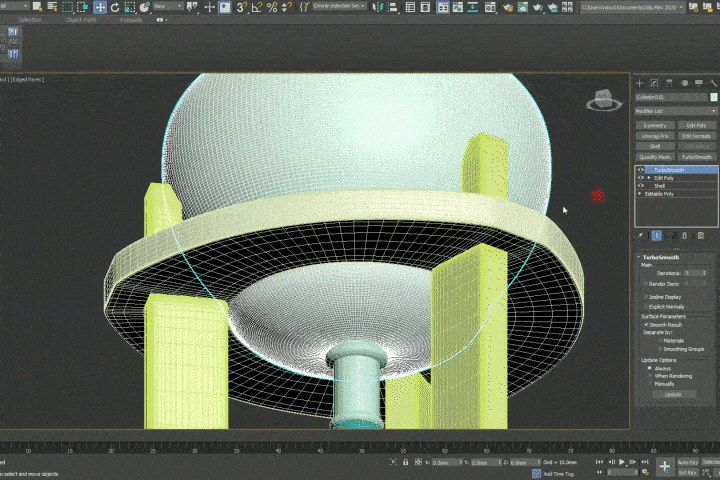Click the Unwrap Pro modifier button
Viewport: 720px width, 480px height.
[x=655, y=136]
